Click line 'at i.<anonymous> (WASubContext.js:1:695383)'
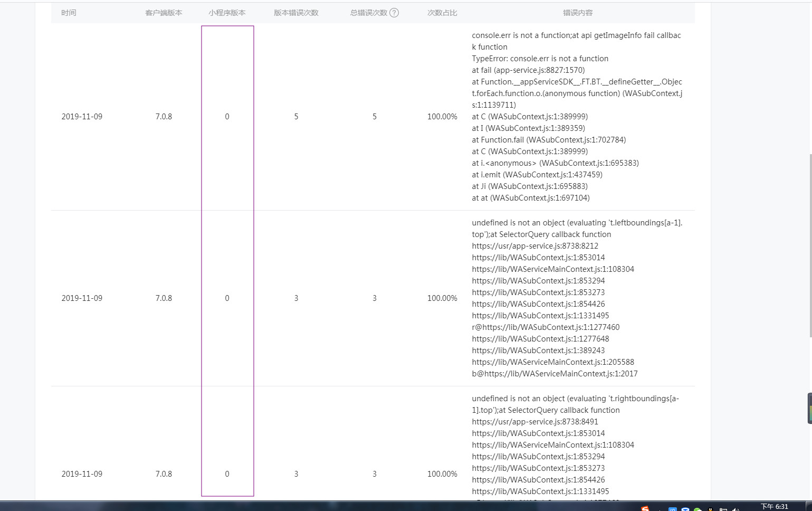The width and height of the screenshot is (812, 511). tap(555, 163)
